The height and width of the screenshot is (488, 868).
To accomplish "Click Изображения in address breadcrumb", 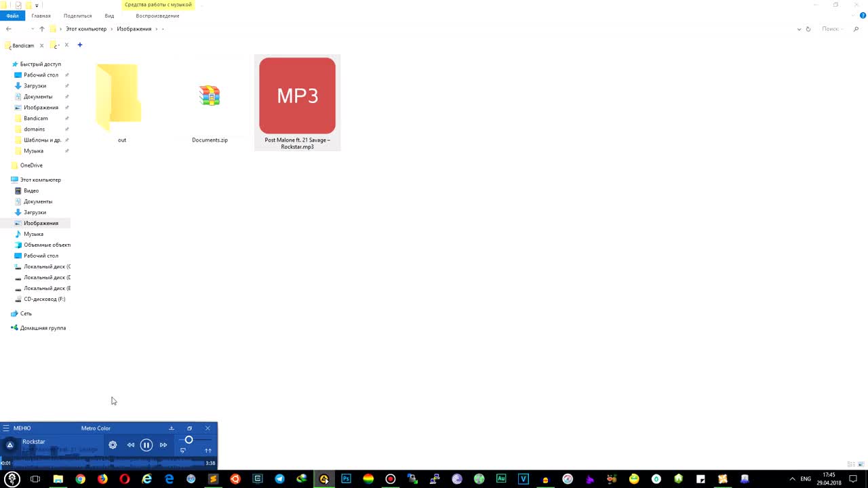I will [134, 29].
